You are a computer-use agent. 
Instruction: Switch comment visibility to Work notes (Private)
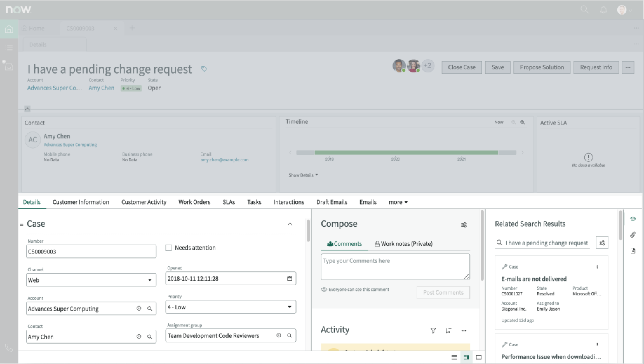pos(403,244)
